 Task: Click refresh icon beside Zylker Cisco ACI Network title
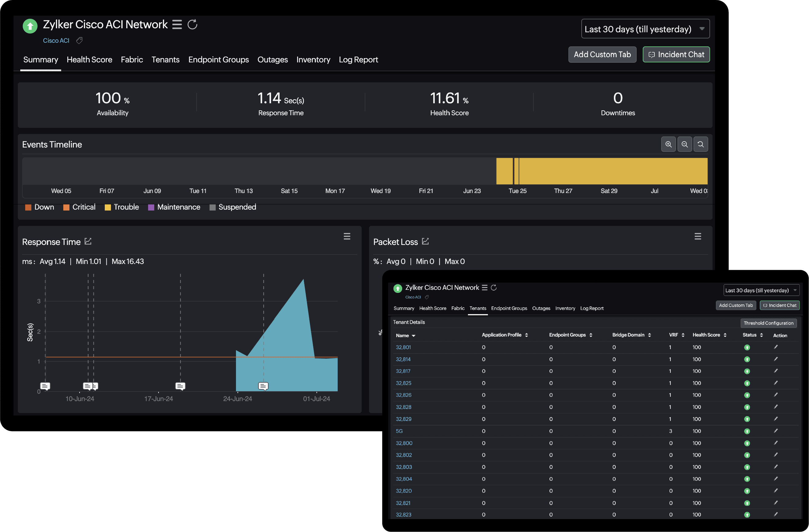pos(192,25)
